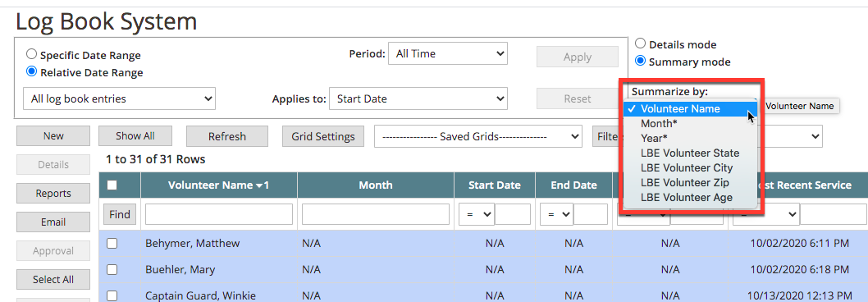Sort by Volunteer Name column header
The width and height of the screenshot is (868, 302).
click(x=219, y=185)
